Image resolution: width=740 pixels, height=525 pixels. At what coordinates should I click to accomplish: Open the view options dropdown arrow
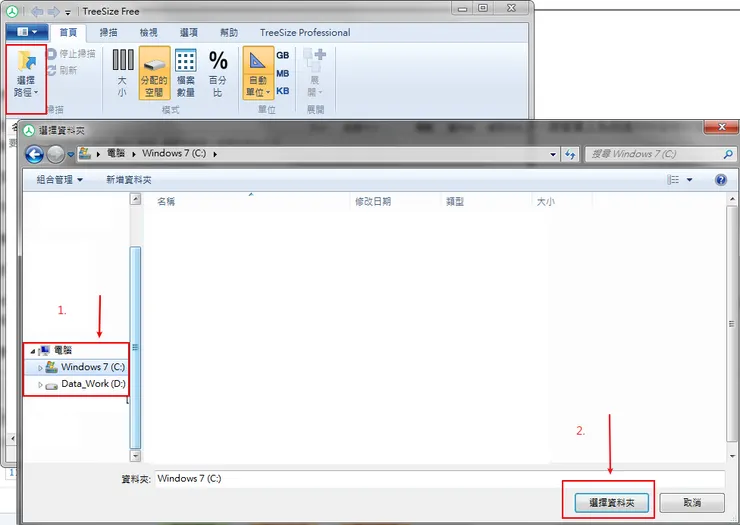[x=690, y=179]
